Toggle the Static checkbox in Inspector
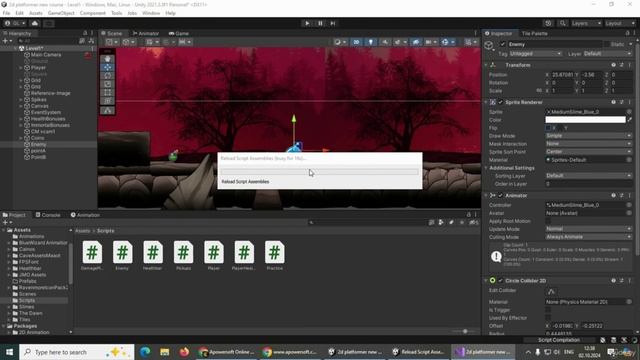This screenshot has width=640, height=360. point(607,44)
